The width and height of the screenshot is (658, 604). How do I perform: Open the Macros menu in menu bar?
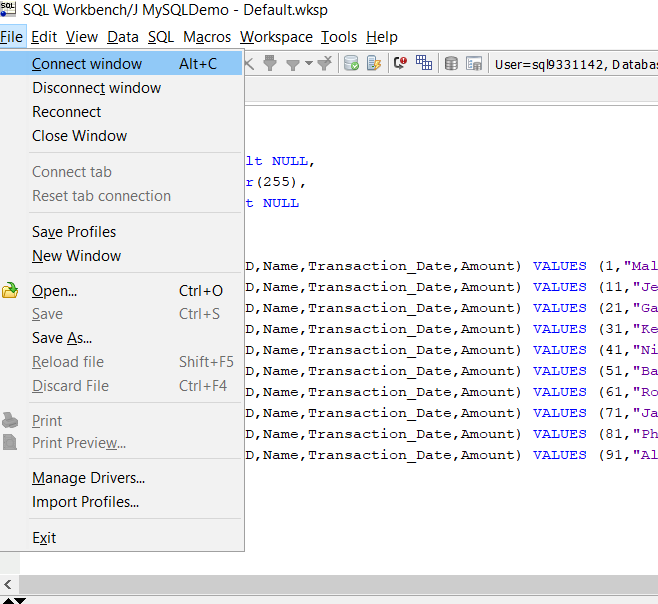(207, 37)
